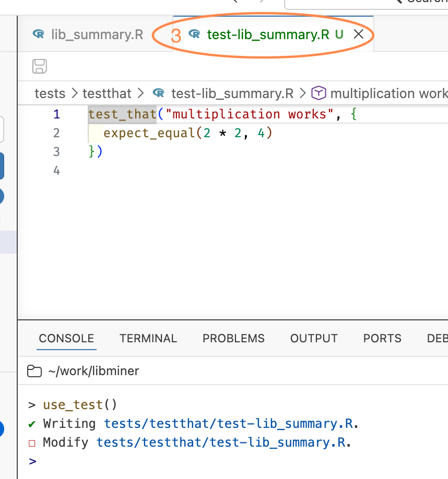The width and height of the screenshot is (448, 479).
Task: Click the use_test() command in console
Action: [80, 405]
